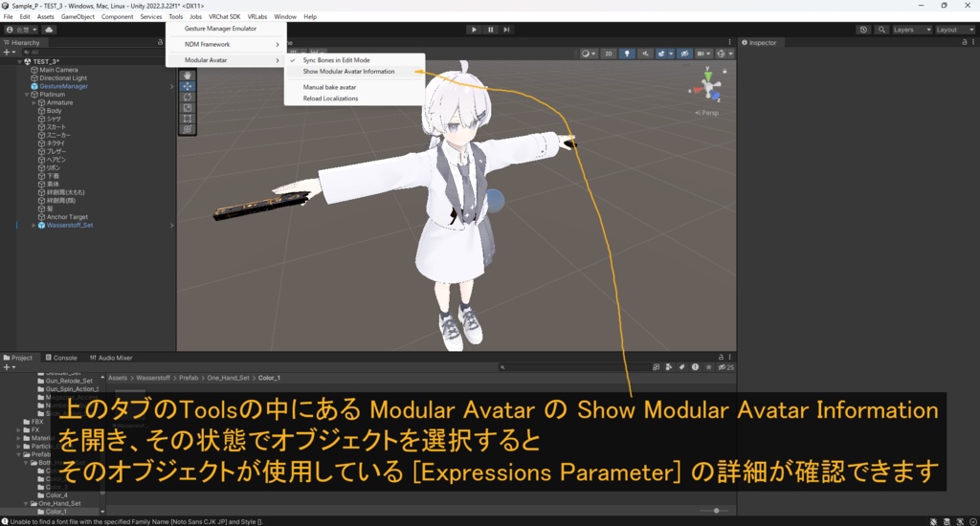The image size is (980, 526).
Task: Toggle hidden packages count button
Action: click(725, 367)
